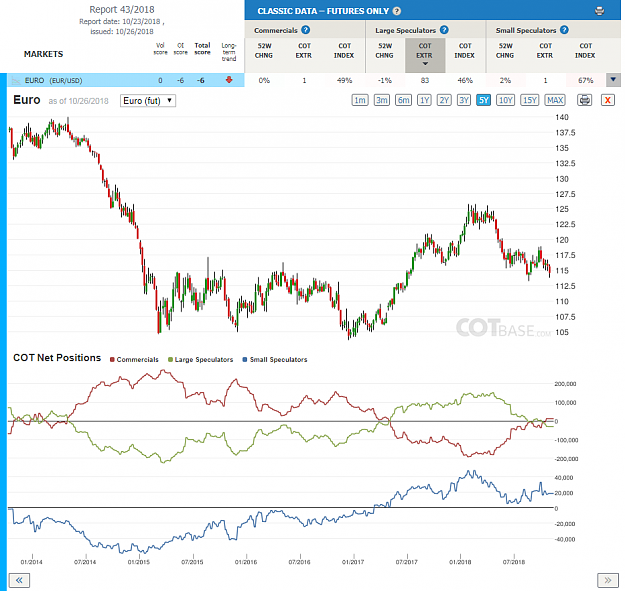The width and height of the screenshot is (625, 591).
Task: Sort by Large Speculators COT EXTR column
Action: (x=425, y=55)
